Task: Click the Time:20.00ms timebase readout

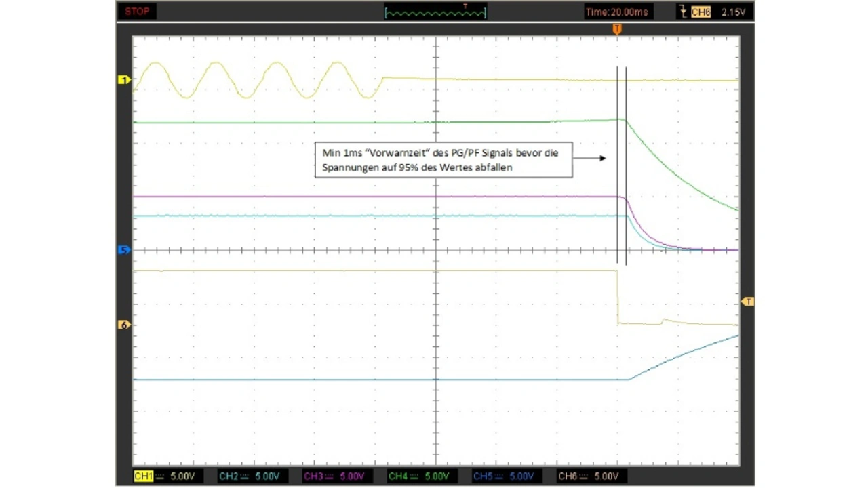Action: [x=617, y=12]
